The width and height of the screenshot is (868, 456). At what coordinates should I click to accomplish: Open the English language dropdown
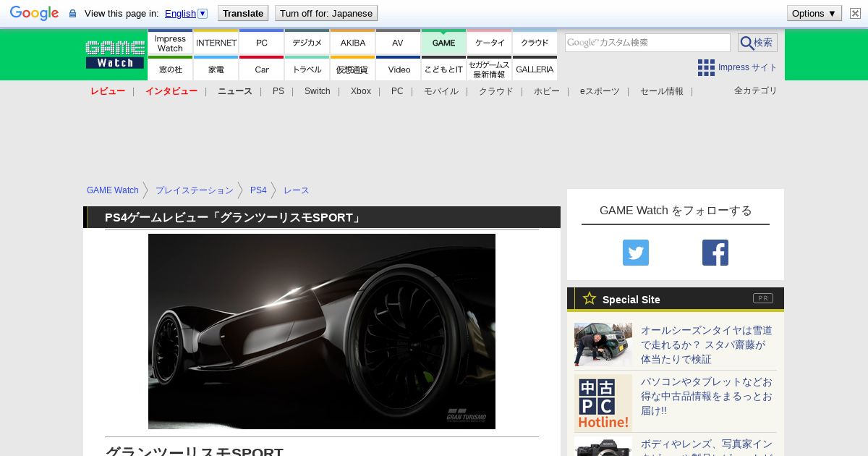(x=186, y=13)
